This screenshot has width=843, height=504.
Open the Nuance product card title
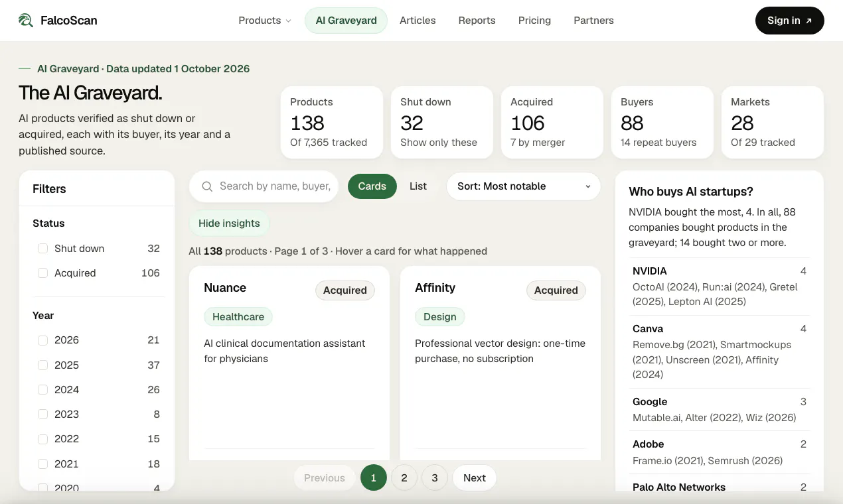(x=225, y=288)
